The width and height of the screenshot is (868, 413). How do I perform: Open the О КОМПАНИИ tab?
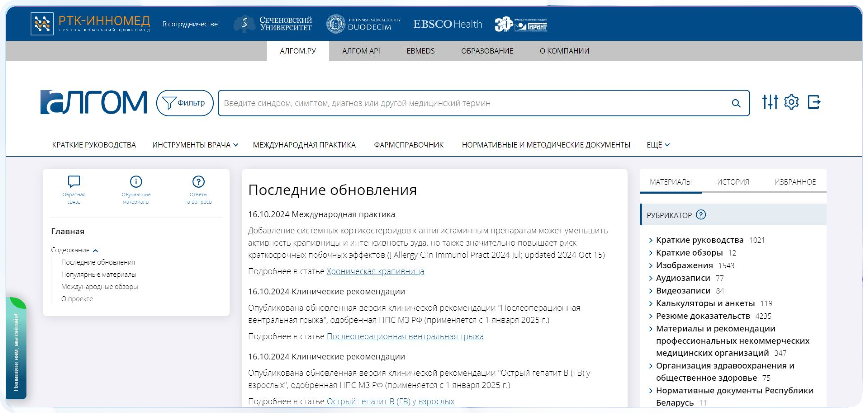pyautogui.click(x=564, y=51)
